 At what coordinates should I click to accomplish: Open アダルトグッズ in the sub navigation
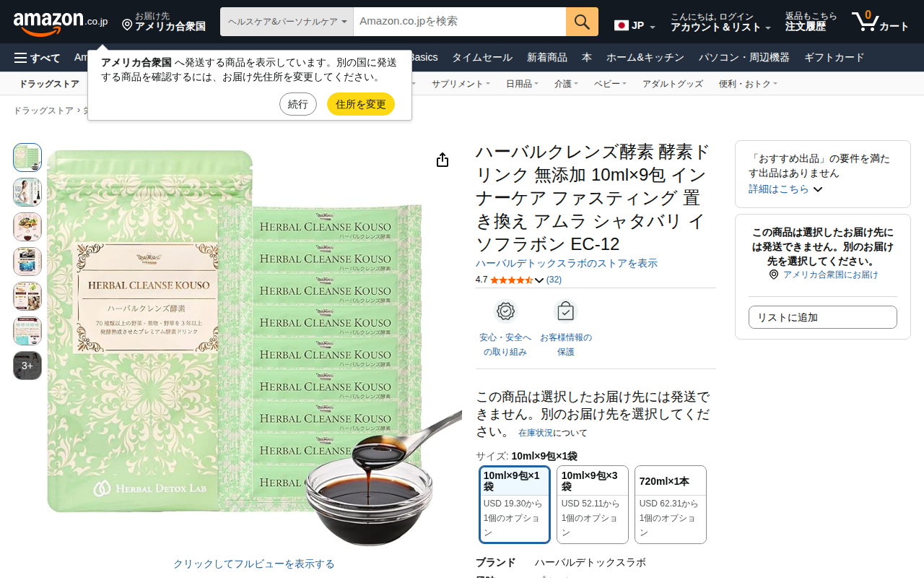pyautogui.click(x=673, y=84)
